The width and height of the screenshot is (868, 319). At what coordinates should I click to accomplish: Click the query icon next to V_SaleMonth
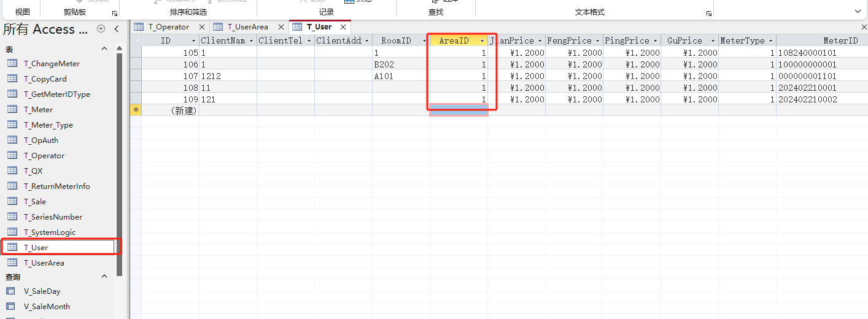coord(10,306)
